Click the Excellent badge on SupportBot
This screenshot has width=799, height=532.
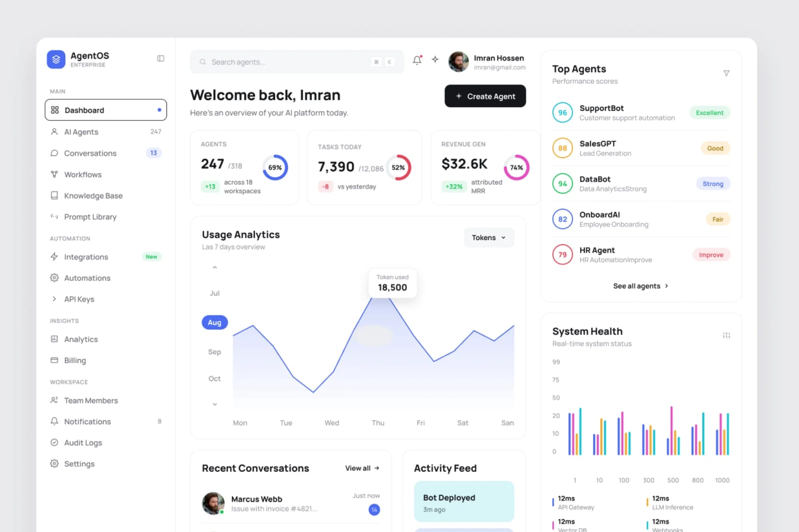click(710, 112)
